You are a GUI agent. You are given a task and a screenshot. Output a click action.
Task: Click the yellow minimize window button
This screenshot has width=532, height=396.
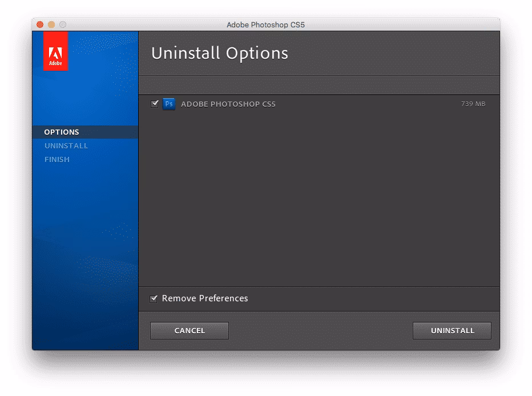(51, 25)
